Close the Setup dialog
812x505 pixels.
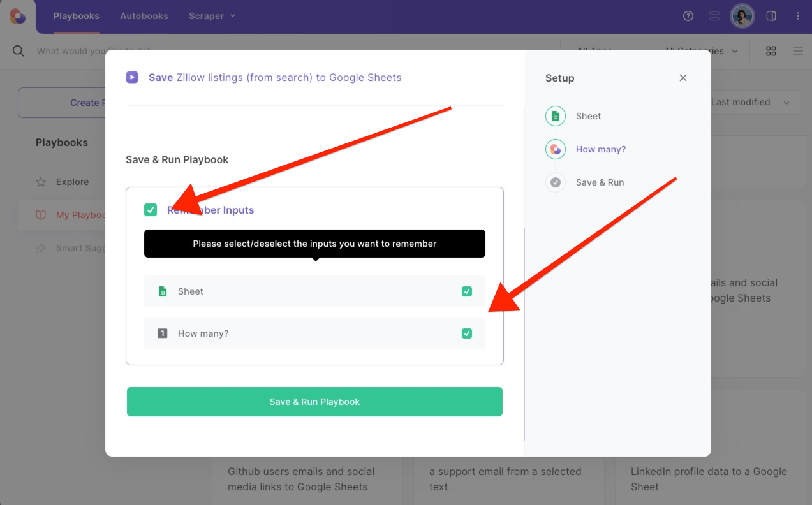click(683, 78)
